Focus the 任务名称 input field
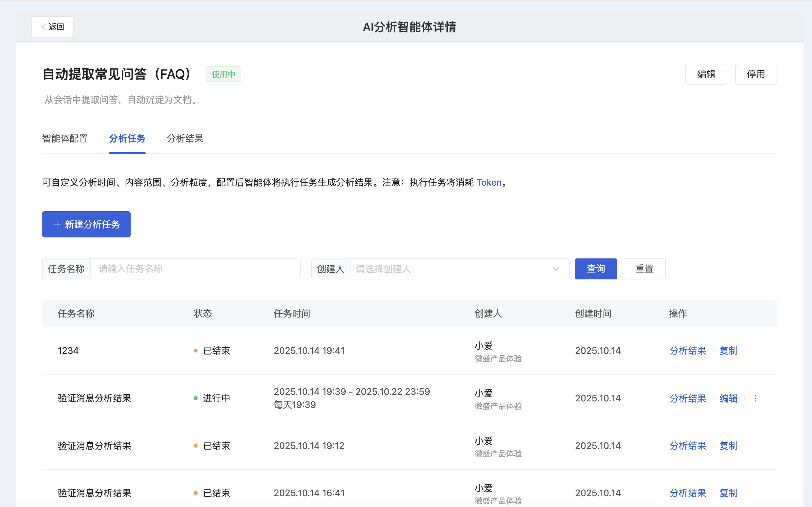 pyautogui.click(x=195, y=269)
